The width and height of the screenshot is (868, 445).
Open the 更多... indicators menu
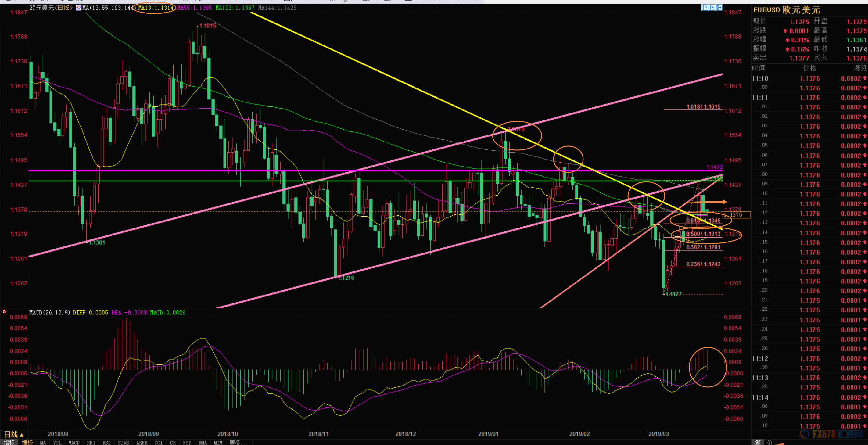click(239, 443)
